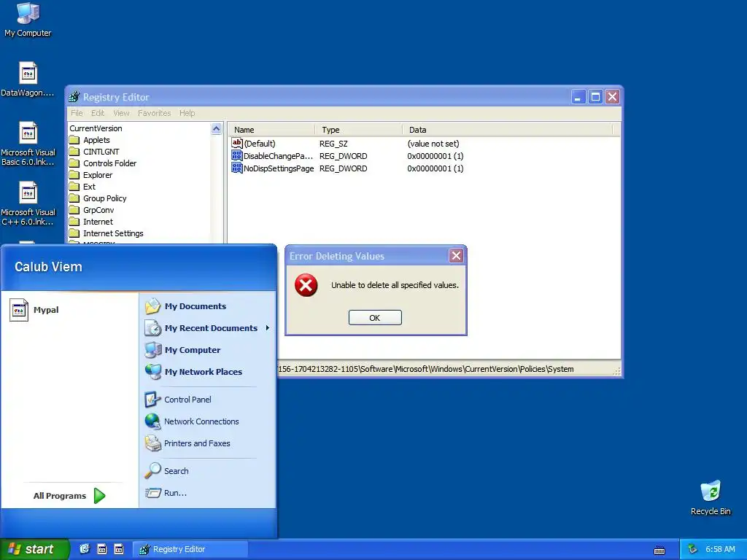Image resolution: width=747 pixels, height=560 pixels.
Task: Minimize the Registry Editor window
Action: [x=578, y=97]
